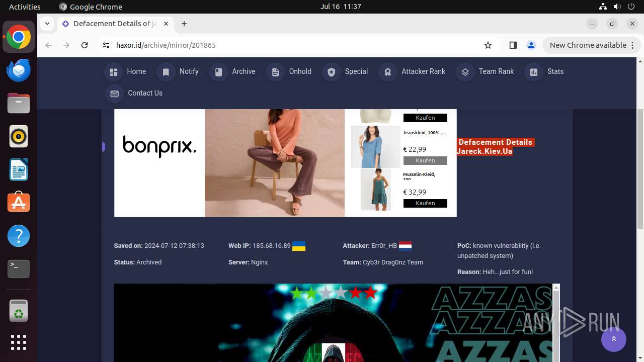Click the bonprix logo ad
Image resolution: width=644 pixels, height=362 pixels.
click(159, 146)
